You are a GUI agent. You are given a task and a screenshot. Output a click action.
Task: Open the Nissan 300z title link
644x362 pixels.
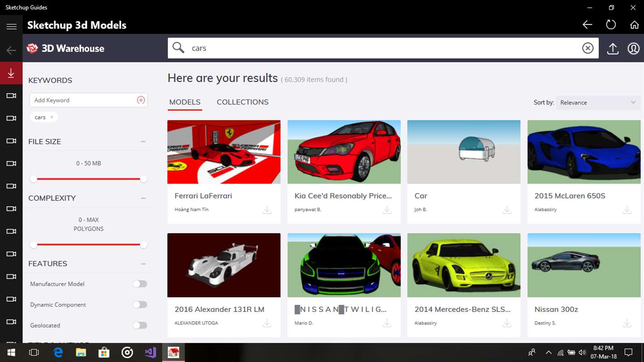click(x=556, y=309)
